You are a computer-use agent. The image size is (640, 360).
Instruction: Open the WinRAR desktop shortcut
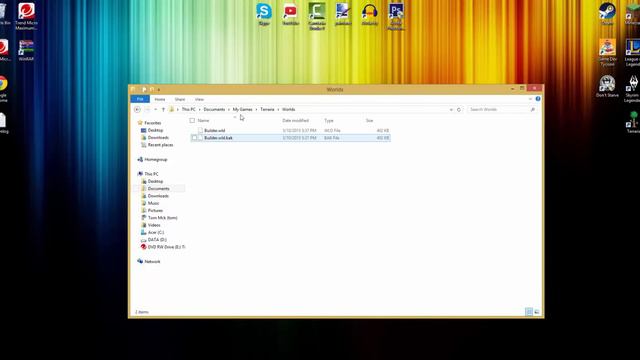[x=26, y=50]
